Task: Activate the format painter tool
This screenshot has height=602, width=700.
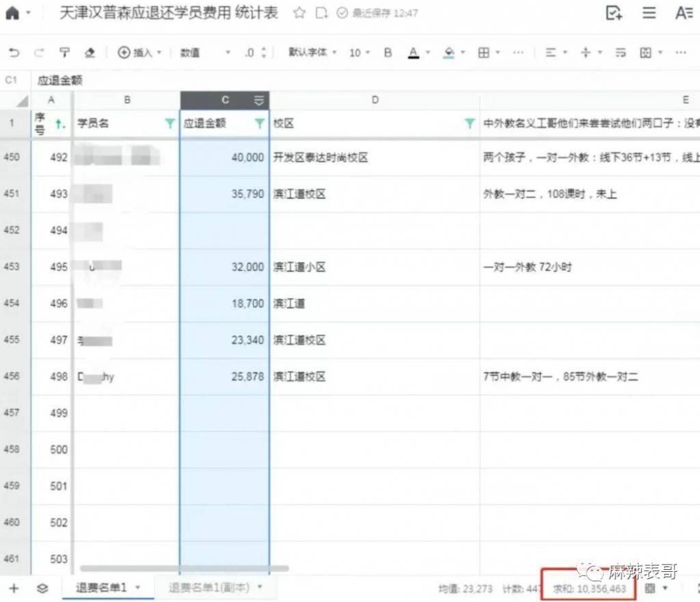Action: [x=65, y=53]
